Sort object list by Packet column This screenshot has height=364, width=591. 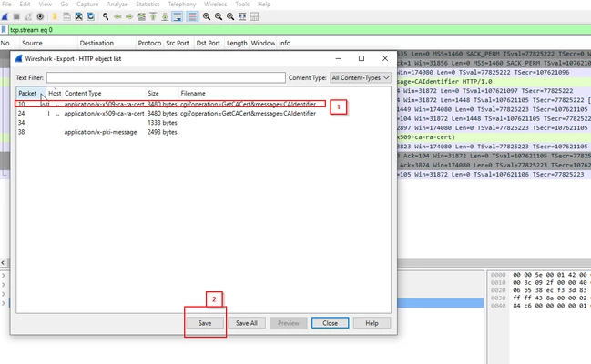click(x=31, y=93)
